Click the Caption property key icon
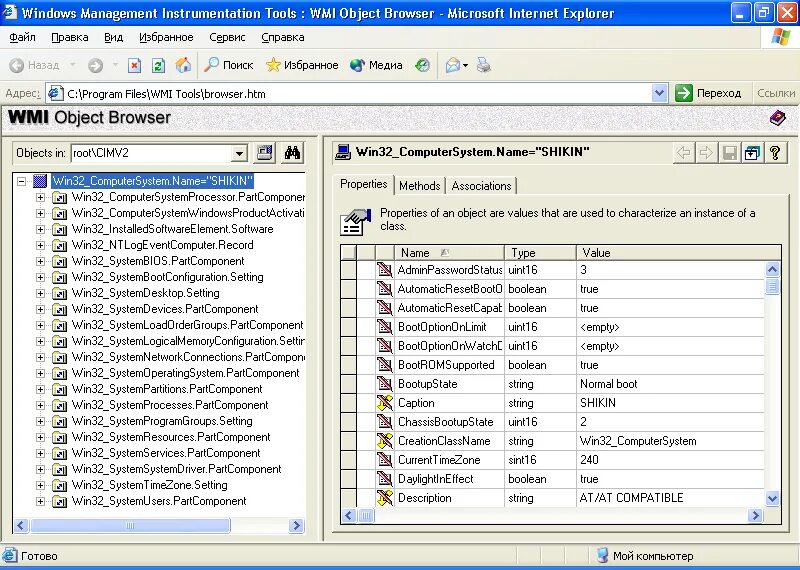The width and height of the screenshot is (800, 570). pos(385,403)
